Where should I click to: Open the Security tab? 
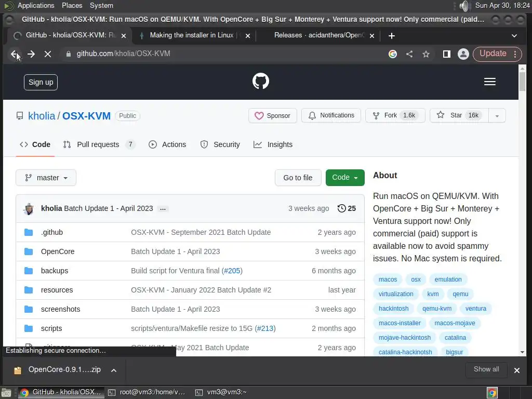click(220, 144)
